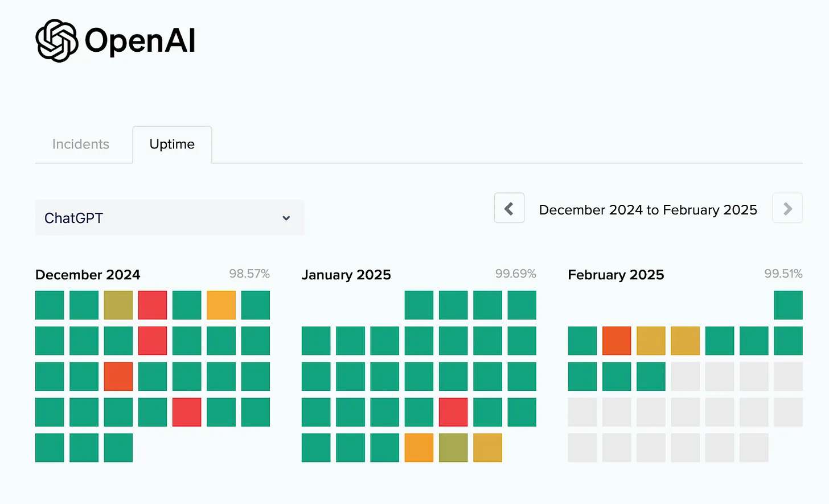Image resolution: width=829 pixels, height=504 pixels.
Task: Select the only red square in January 2025
Action: click(x=453, y=412)
